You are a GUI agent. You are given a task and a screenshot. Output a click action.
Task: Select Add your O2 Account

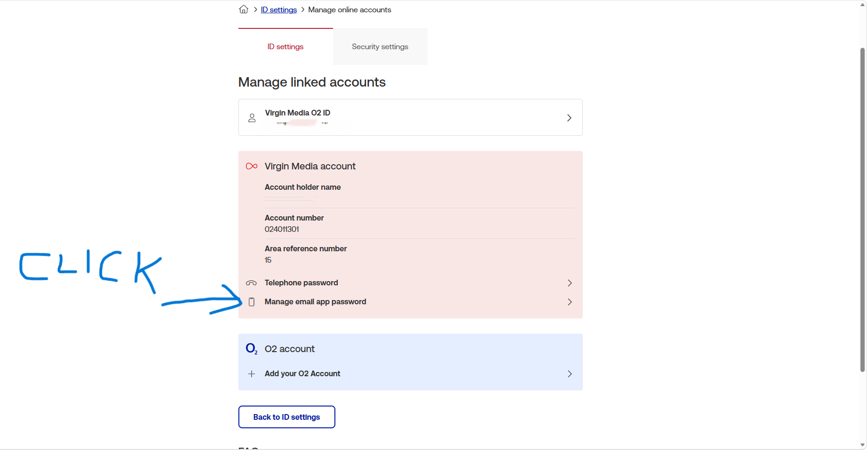point(411,374)
